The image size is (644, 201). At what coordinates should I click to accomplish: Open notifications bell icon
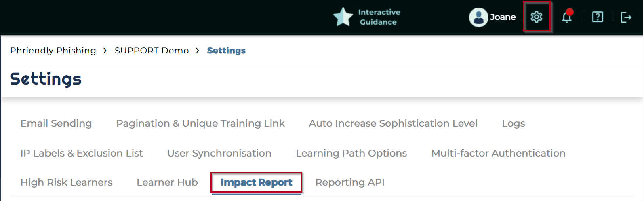coord(567,16)
